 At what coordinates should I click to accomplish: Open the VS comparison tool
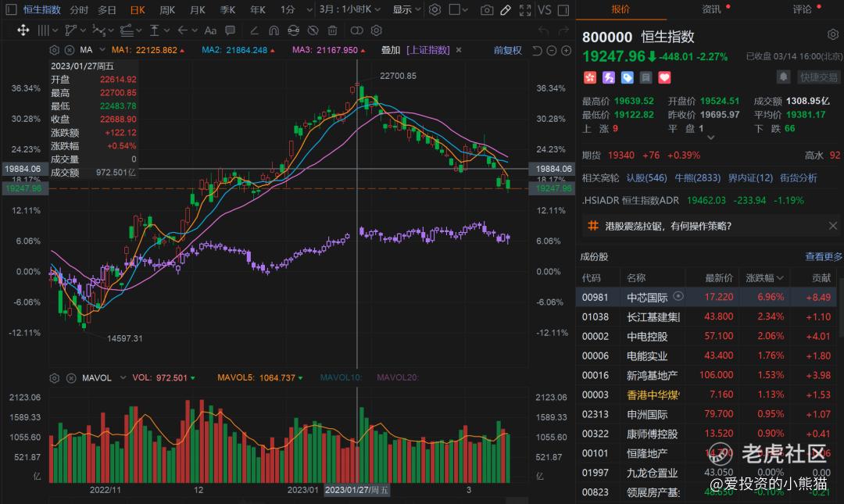[544, 9]
